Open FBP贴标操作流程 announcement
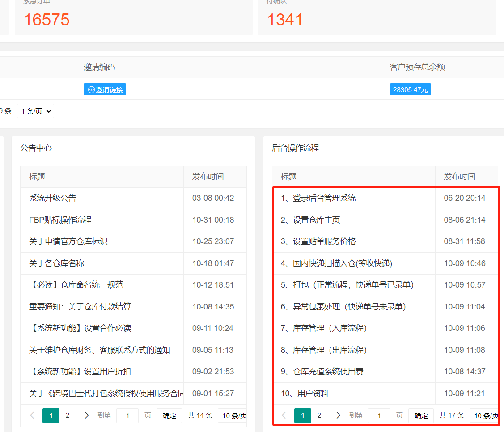This screenshot has height=432, width=504. (x=60, y=220)
